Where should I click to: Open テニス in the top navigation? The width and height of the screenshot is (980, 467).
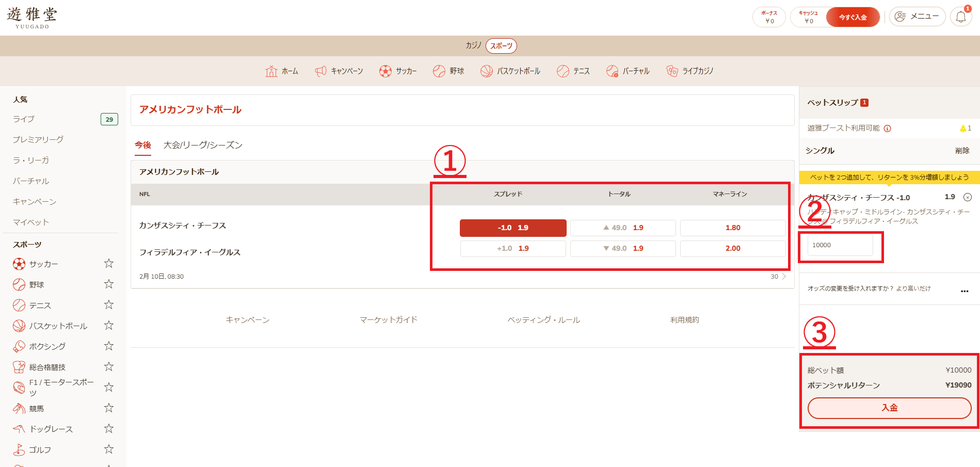[573, 71]
